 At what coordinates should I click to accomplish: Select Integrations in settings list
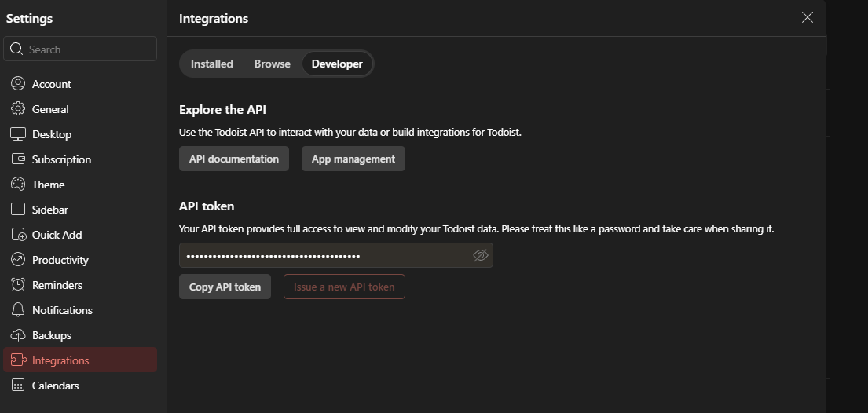tap(80, 360)
